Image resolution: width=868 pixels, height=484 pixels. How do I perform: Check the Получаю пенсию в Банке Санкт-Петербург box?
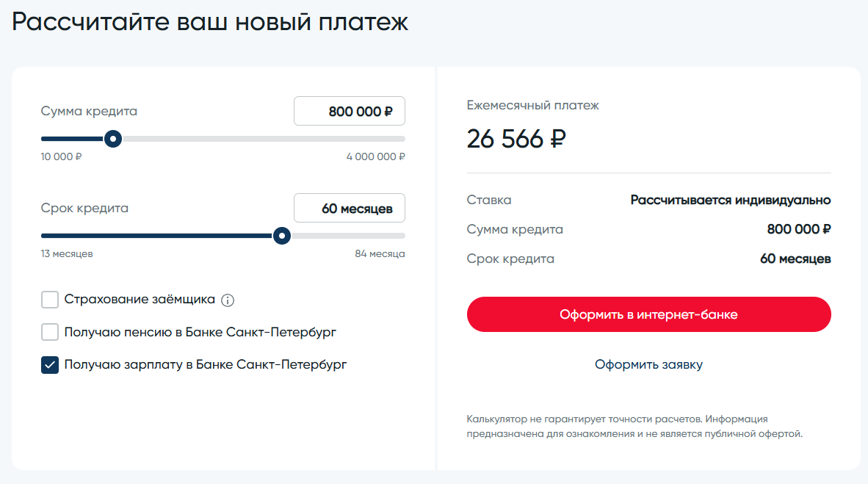(50, 332)
